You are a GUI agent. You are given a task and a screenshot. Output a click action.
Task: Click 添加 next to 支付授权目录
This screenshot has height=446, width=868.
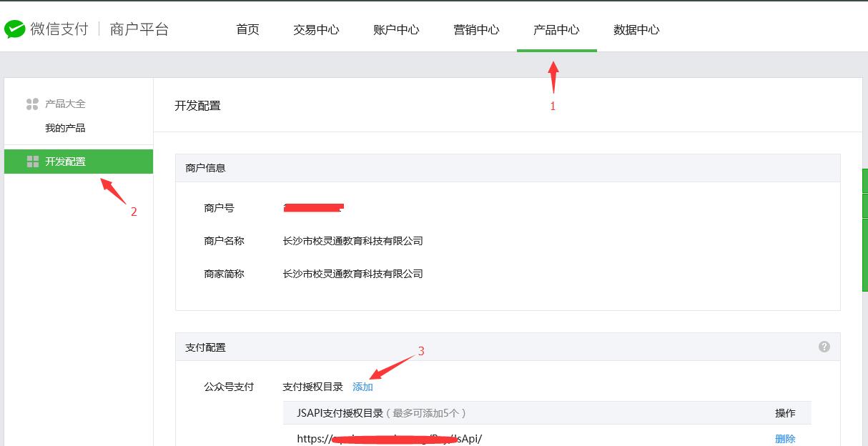click(x=363, y=387)
